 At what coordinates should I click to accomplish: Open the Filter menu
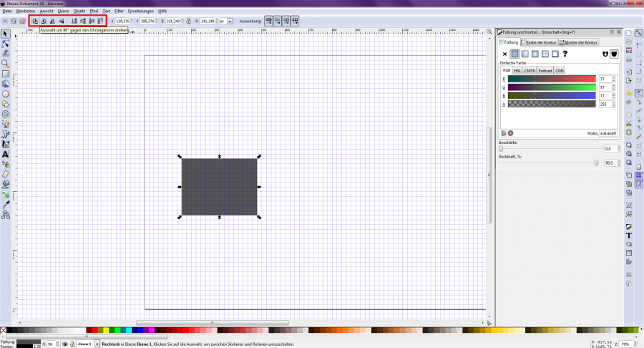[x=119, y=11]
